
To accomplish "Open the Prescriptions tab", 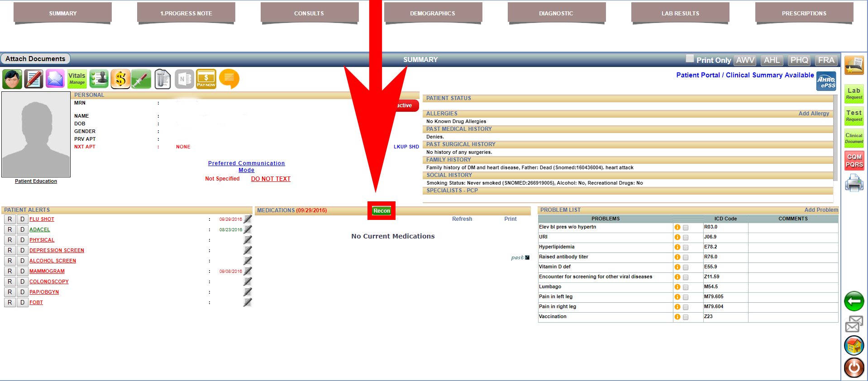I will tap(804, 14).
